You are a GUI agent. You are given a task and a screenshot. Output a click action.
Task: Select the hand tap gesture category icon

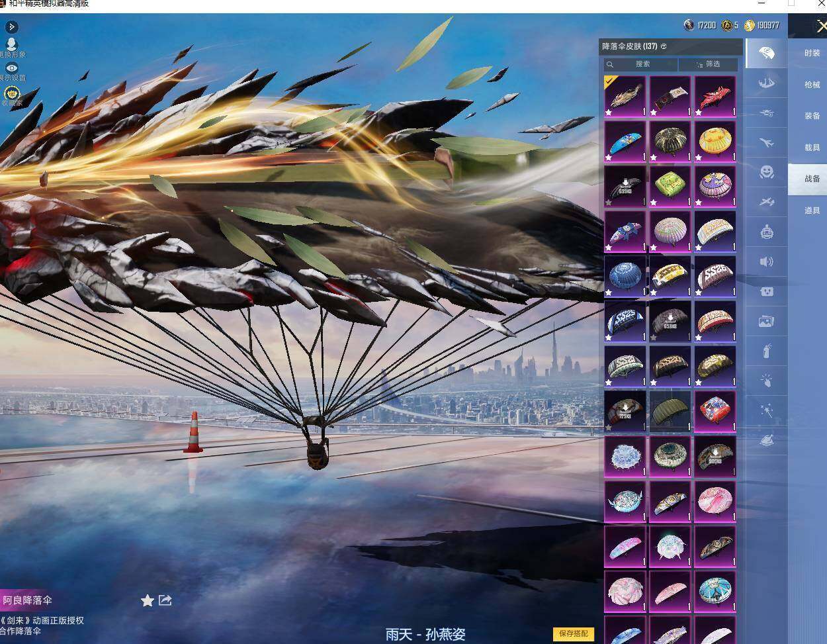[x=767, y=381]
